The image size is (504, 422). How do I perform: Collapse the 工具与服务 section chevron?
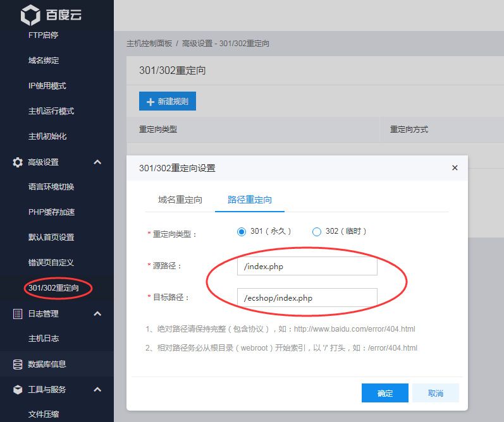[x=97, y=390]
